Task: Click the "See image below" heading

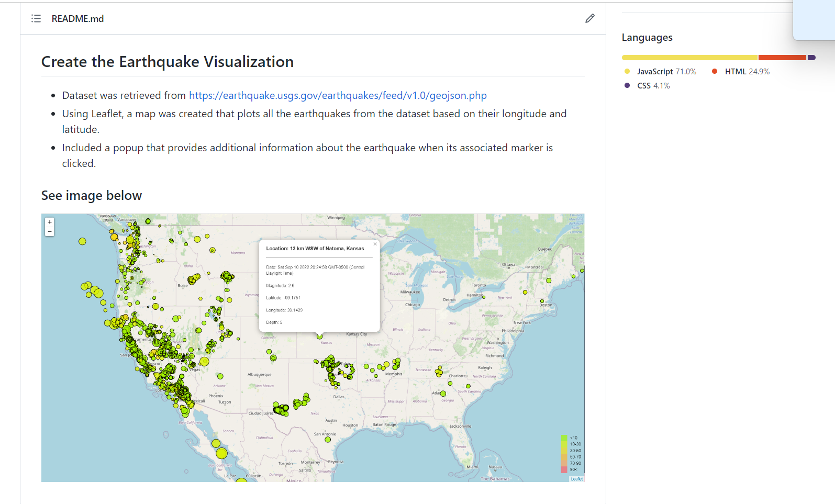Action: pyautogui.click(x=92, y=196)
